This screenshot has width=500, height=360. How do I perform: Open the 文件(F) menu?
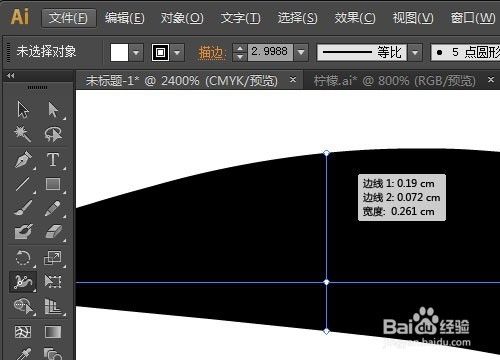(x=69, y=18)
